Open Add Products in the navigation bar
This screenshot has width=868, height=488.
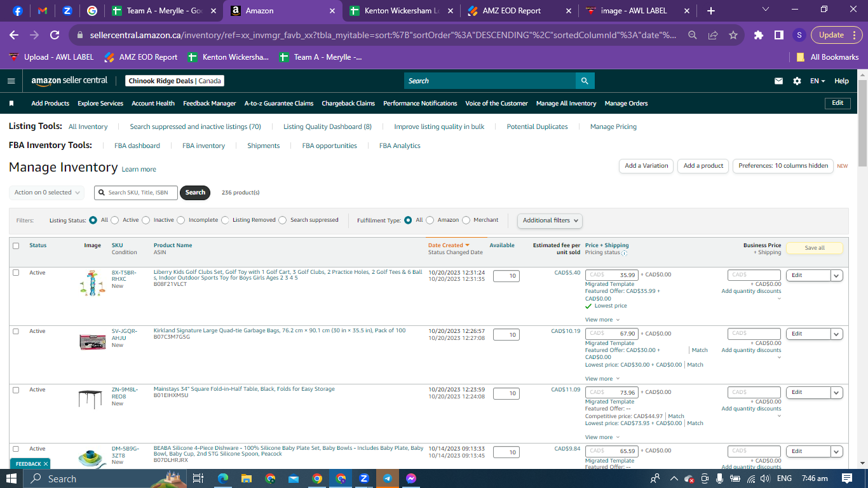[50, 104]
